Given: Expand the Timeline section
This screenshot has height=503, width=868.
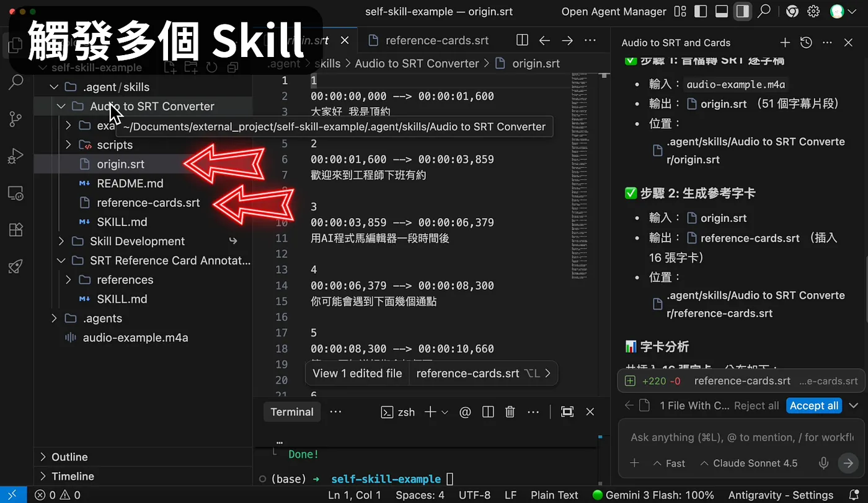Looking at the screenshot, I should pos(43,476).
